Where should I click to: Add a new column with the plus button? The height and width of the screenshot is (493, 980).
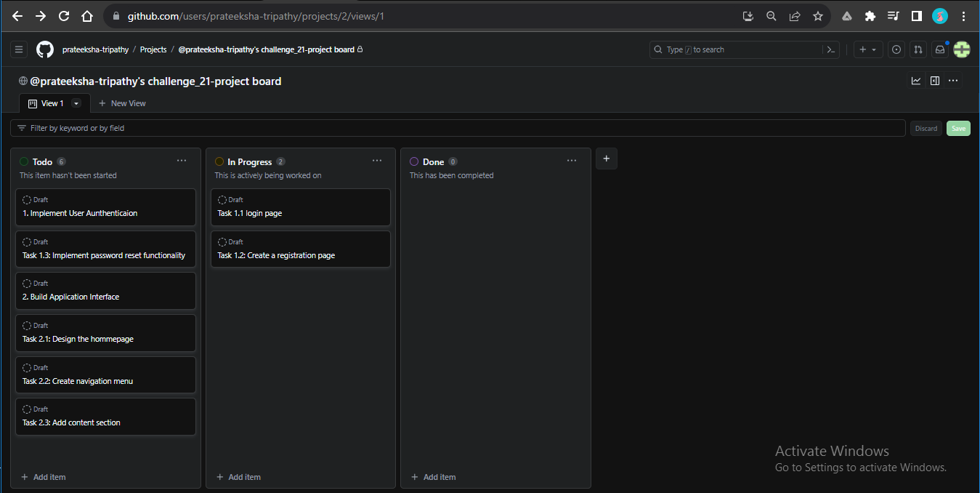point(606,159)
